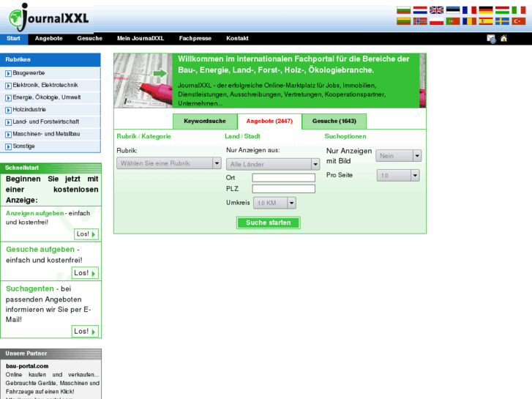
Task: Open the Suchagenten link
Action: click(30, 289)
